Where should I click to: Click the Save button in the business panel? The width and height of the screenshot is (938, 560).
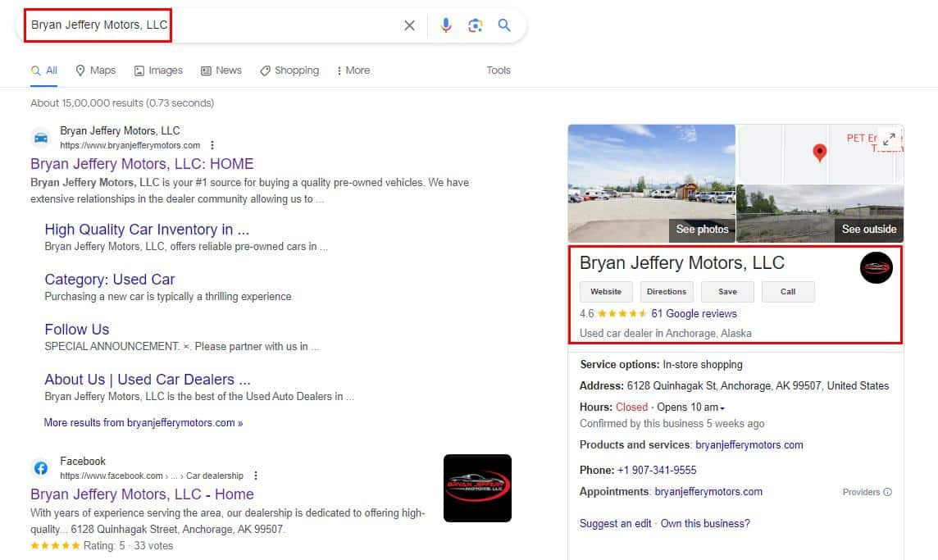coord(727,292)
